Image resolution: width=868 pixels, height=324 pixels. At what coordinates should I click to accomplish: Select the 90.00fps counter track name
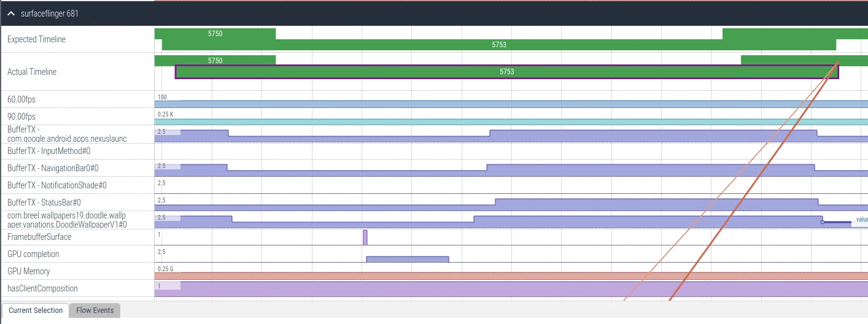pos(21,117)
